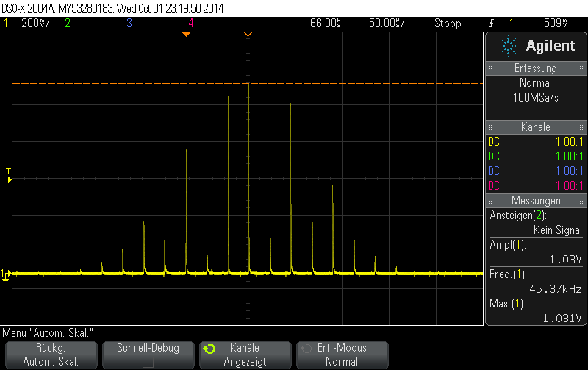Click the rising edge trigger icon

point(491,24)
